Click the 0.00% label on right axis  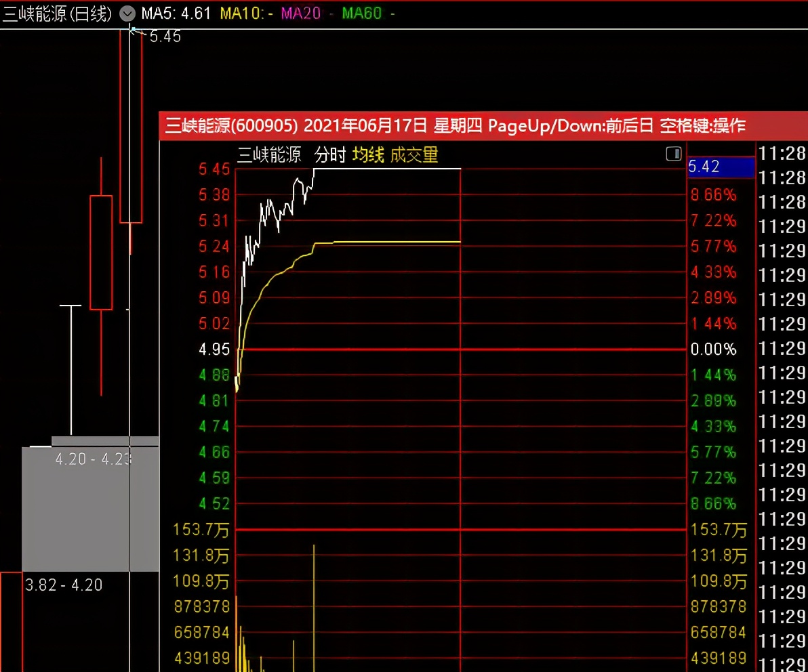click(714, 349)
